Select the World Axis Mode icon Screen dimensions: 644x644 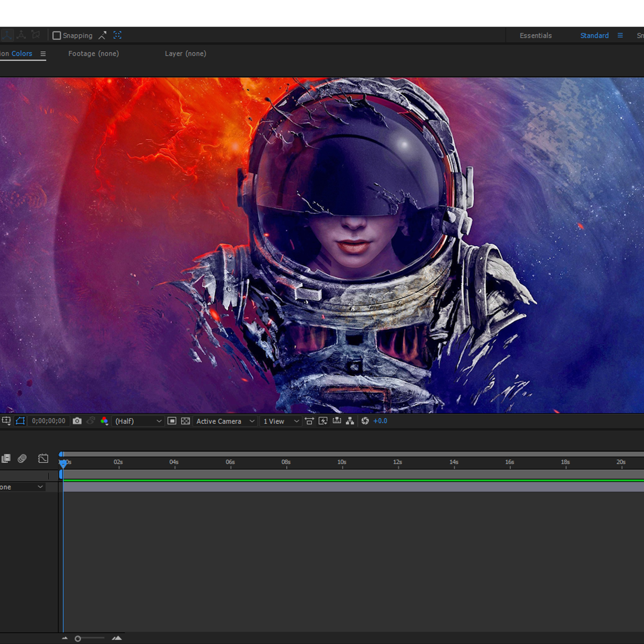(x=21, y=35)
